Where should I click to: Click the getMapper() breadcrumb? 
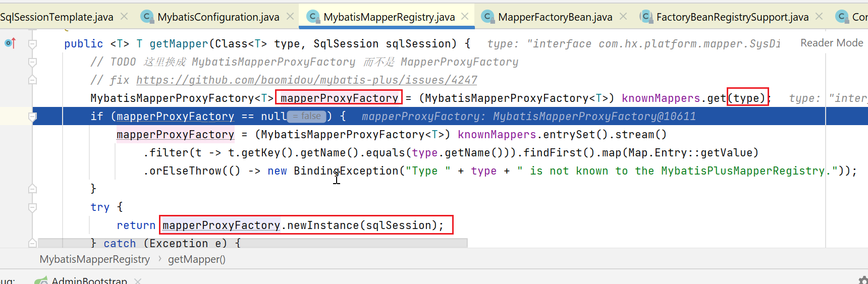tap(197, 259)
